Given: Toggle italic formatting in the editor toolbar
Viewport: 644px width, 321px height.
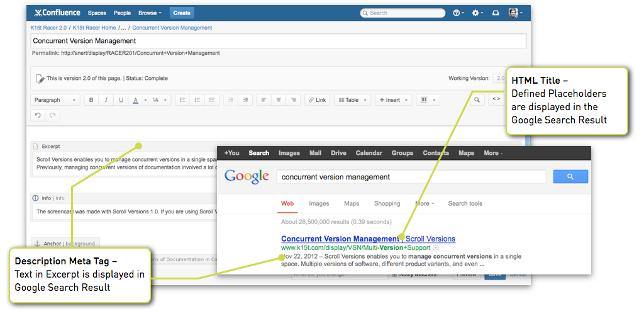Looking at the screenshot, I should pos(106,100).
